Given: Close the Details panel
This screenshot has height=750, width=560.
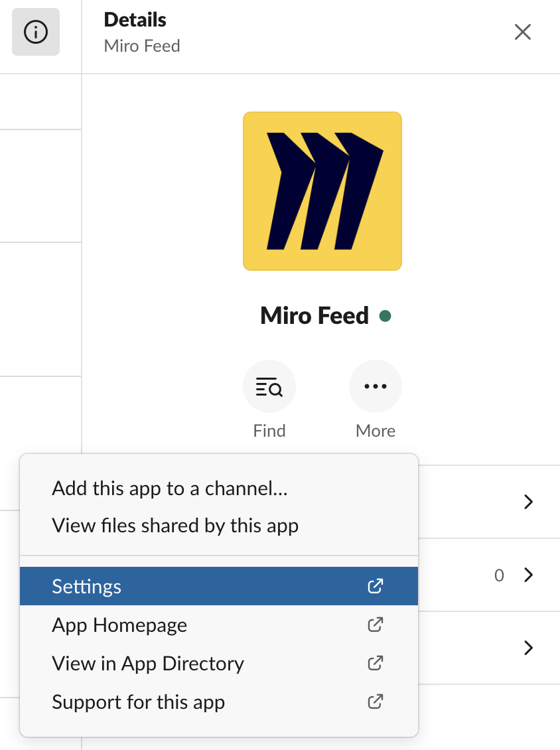Looking at the screenshot, I should point(523,32).
